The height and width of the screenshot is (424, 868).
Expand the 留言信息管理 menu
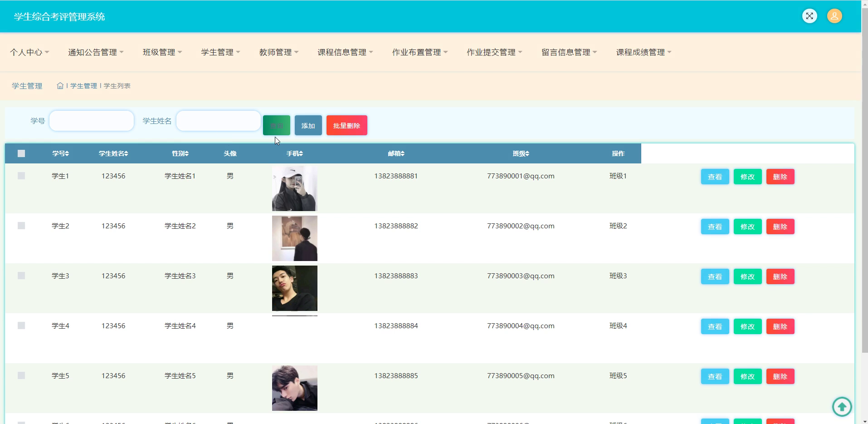point(569,52)
